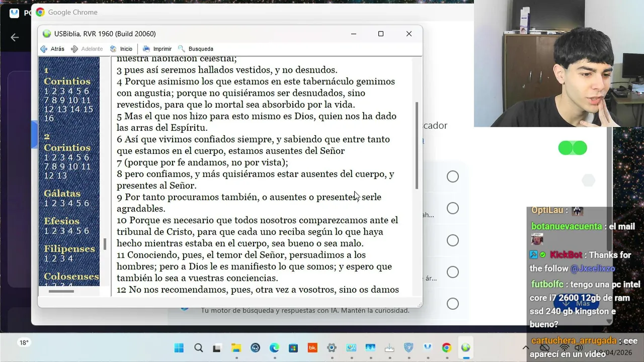The image size is (644, 362).
Task: Switch to Google Chrome via taskbar icon
Action: pos(447,347)
